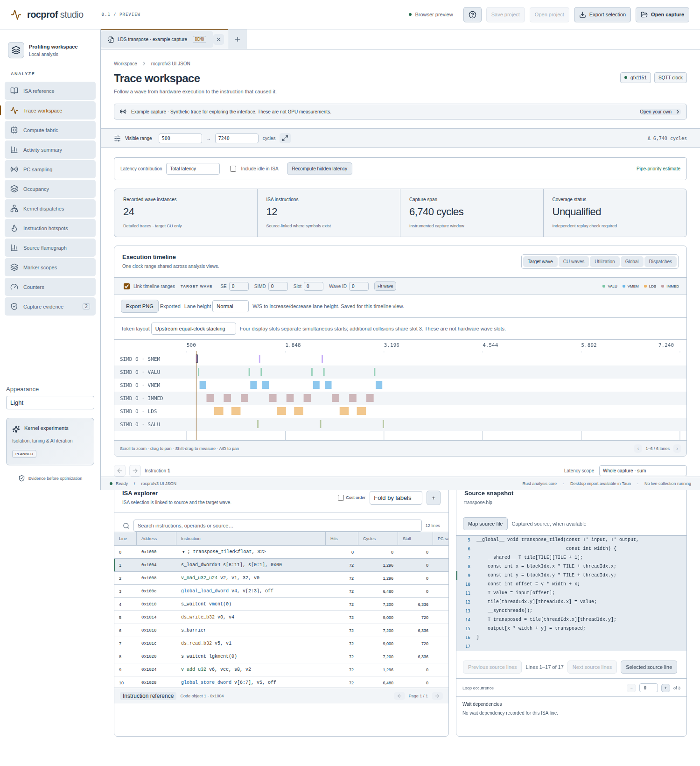Open the Lane height Normal dropdown
700x766 pixels.
(231, 306)
